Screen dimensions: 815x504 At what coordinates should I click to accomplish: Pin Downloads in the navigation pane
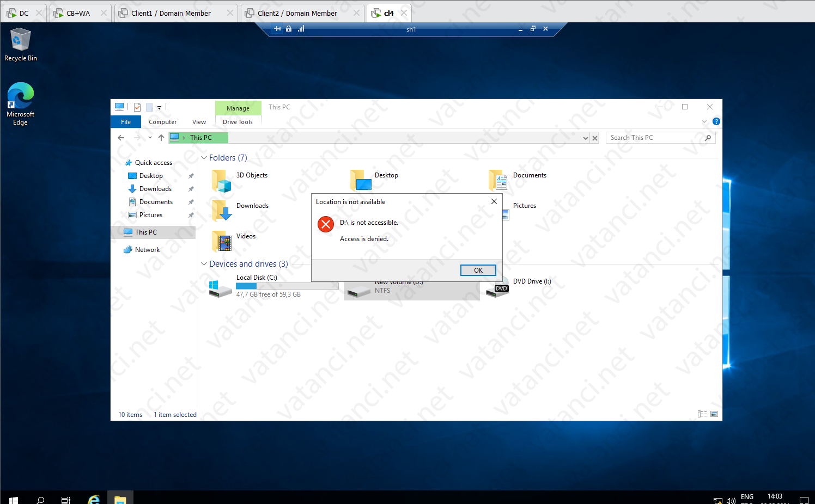tap(191, 189)
